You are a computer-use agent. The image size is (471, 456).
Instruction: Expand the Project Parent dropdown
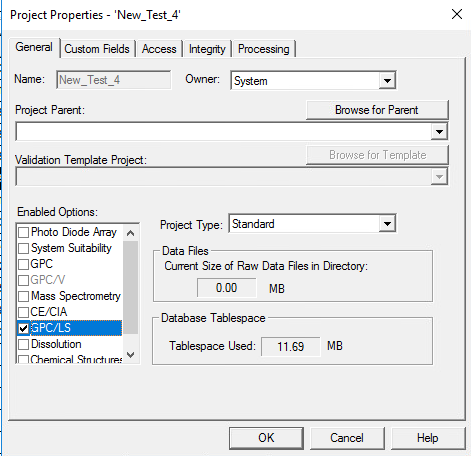pyautogui.click(x=439, y=131)
